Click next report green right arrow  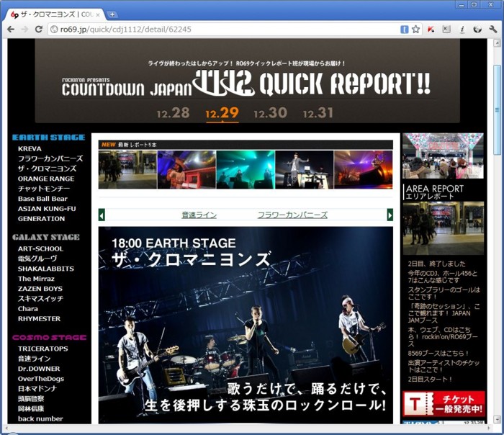(390, 215)
